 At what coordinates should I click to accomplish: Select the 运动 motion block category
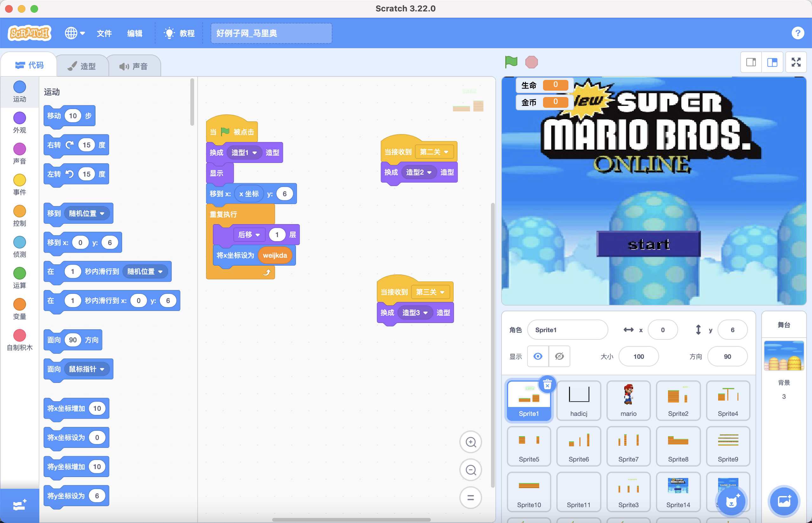click(19, 91)
